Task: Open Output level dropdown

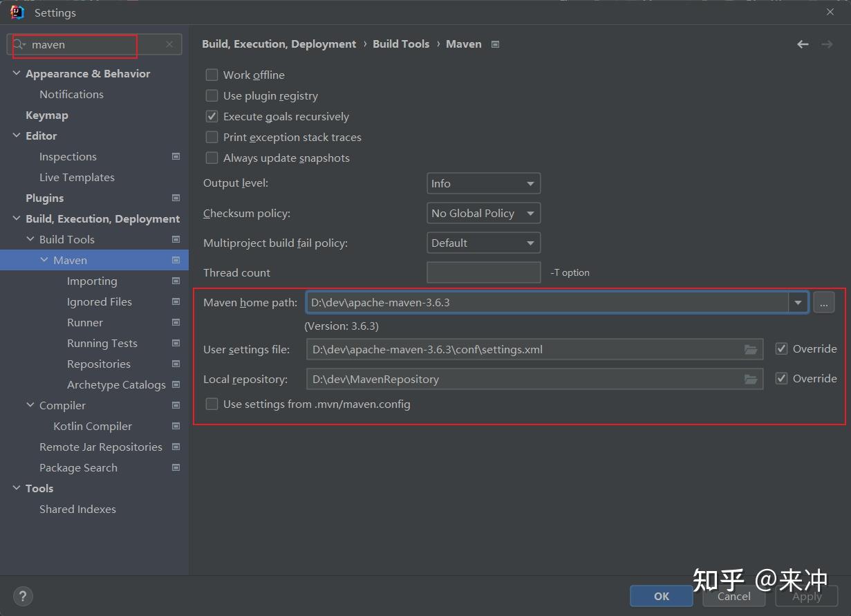Action: tap(483, 183)
